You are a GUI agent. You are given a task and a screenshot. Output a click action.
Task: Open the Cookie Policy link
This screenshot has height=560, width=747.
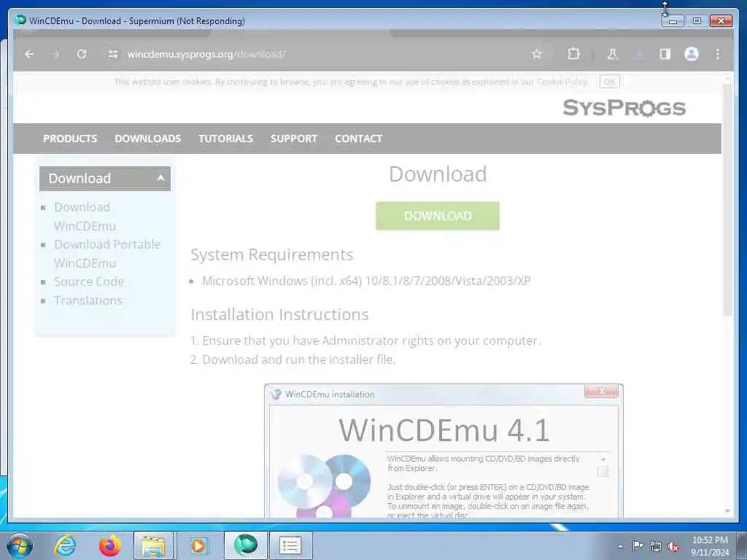[562, 82]
